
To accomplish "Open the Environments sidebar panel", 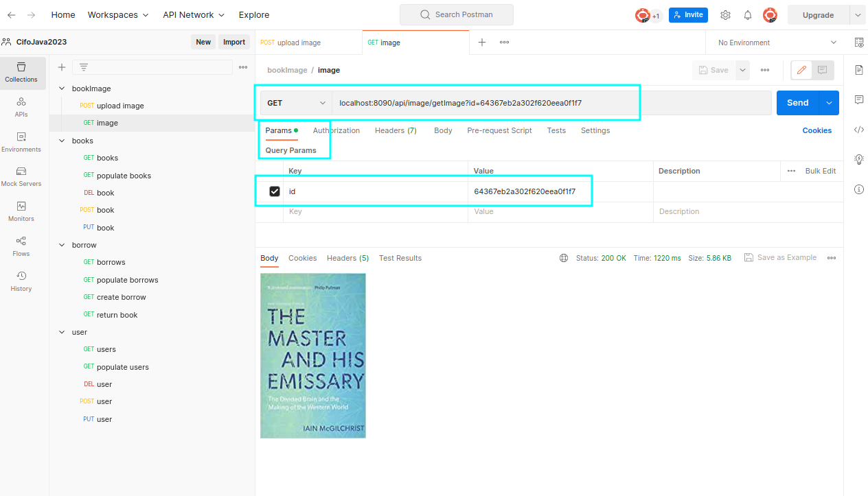I will tap(21, 142).
